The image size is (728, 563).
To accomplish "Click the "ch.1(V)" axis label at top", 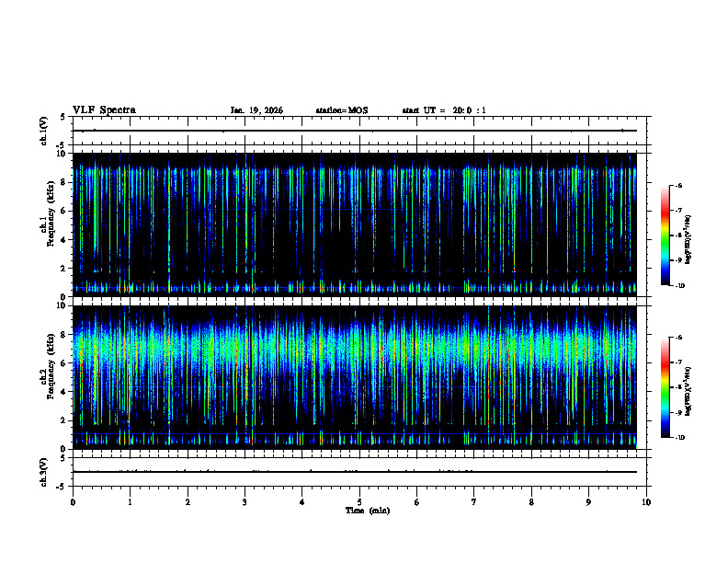I will (x=44, y=131).
